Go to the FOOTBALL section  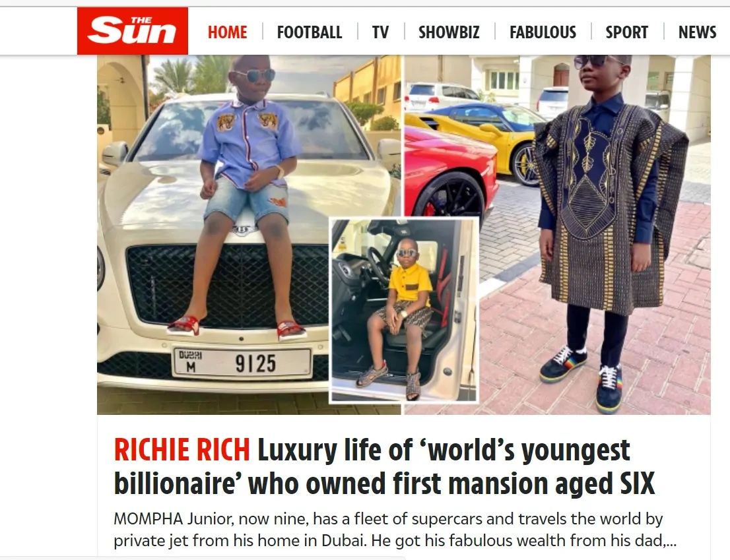tap(310, 32)
